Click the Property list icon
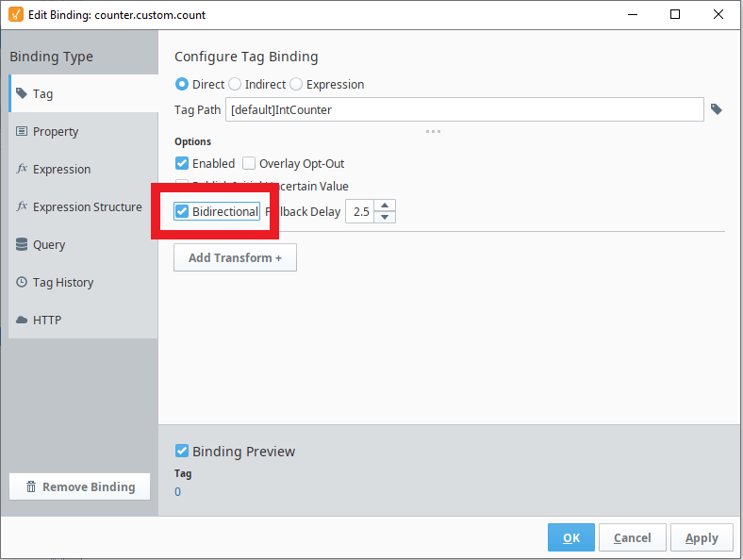 point(22,131)
